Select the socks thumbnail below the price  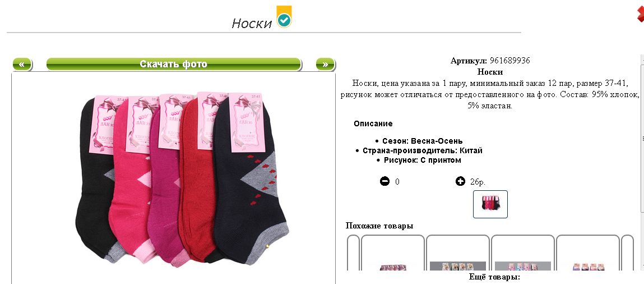point(490,204)
